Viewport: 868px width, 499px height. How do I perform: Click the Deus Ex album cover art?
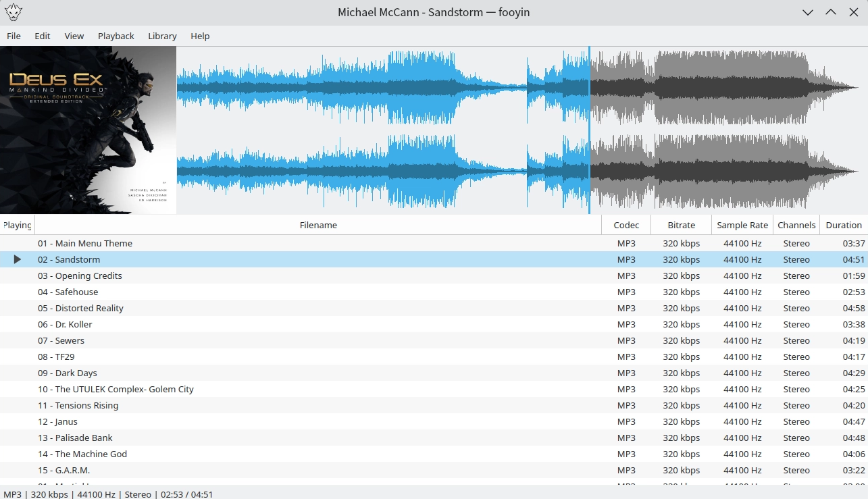[x=88, y=130]
